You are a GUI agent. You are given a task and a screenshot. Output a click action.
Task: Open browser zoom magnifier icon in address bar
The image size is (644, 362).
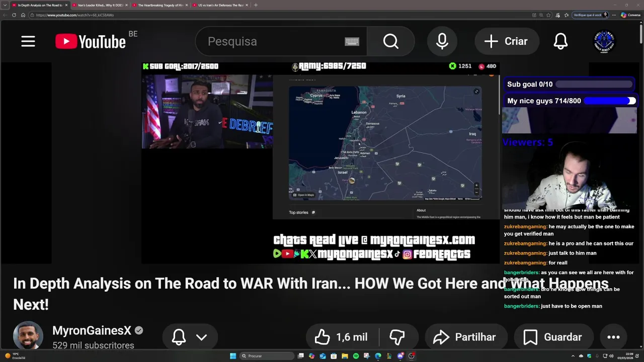(x=541, y=15)
